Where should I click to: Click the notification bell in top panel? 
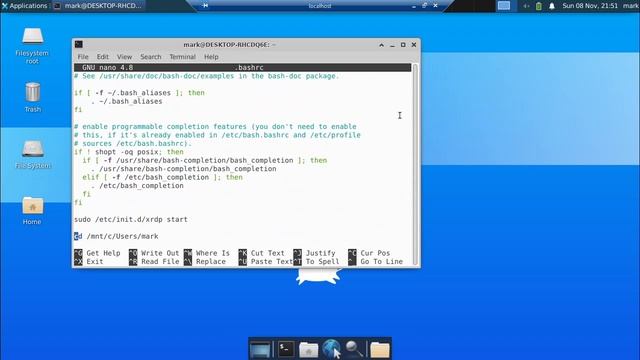(x=552, y=6)
